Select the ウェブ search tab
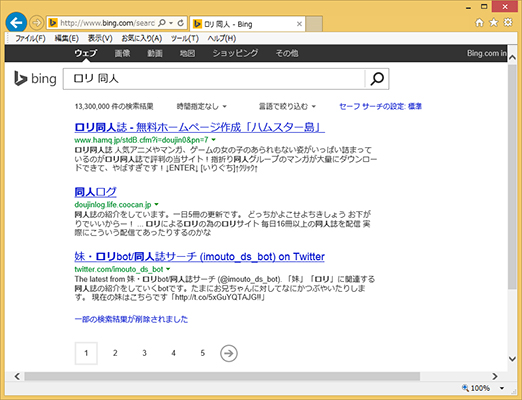The image size is (522, 400). point(86,53)
